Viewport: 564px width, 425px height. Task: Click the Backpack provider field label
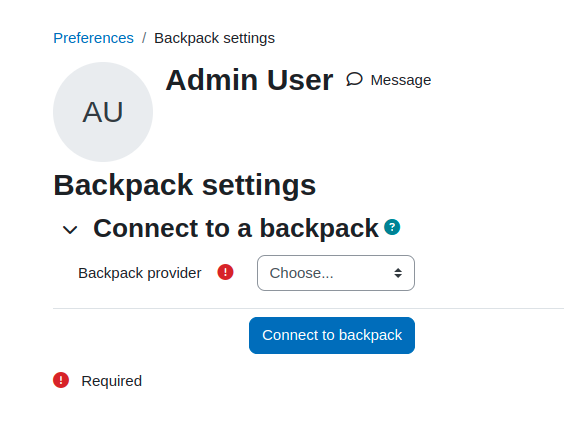coord(140,273)
